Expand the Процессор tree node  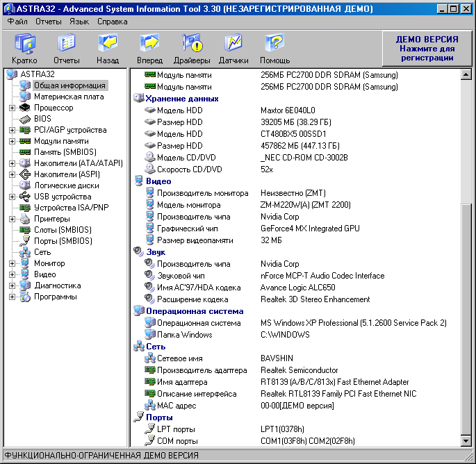[x=12, y=108]
